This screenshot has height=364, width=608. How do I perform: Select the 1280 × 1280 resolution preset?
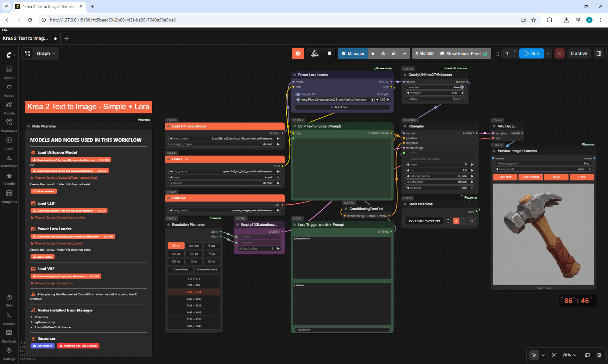[x=194, y=299]
